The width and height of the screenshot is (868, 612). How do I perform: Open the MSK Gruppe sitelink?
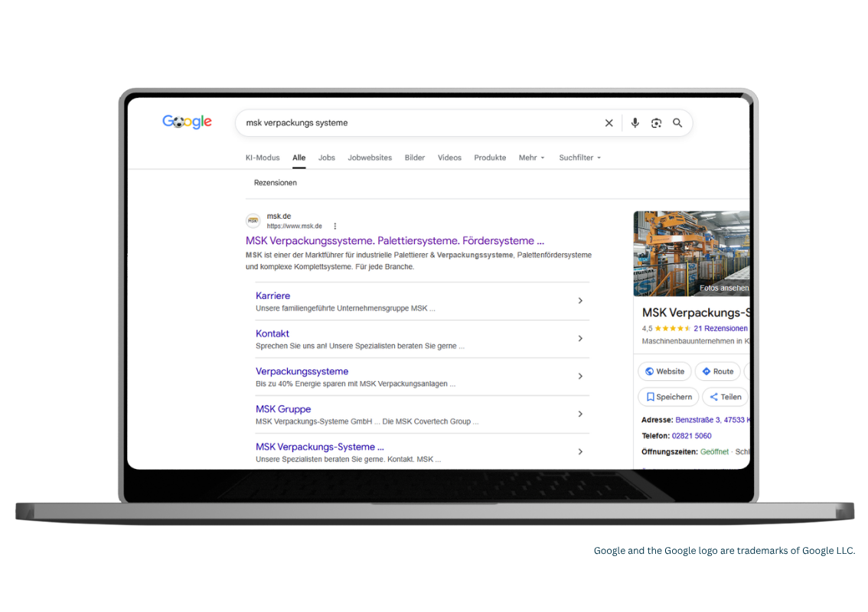tap(283, 409)
